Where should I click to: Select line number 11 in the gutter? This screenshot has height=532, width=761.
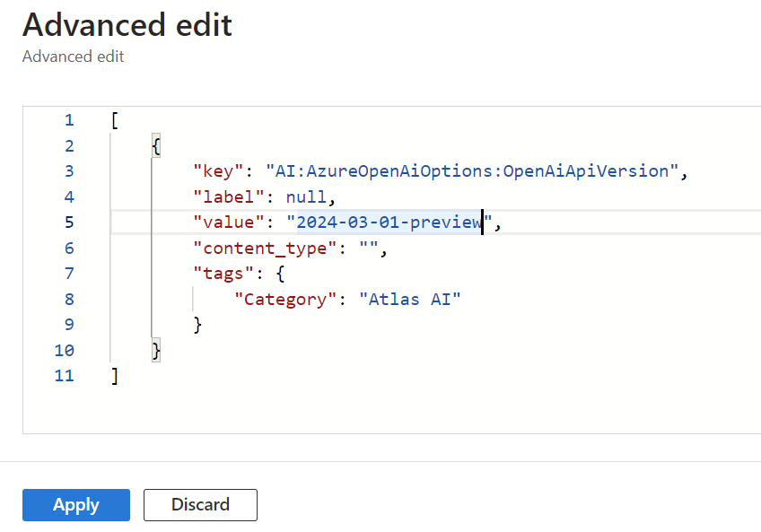coord(64,376)
